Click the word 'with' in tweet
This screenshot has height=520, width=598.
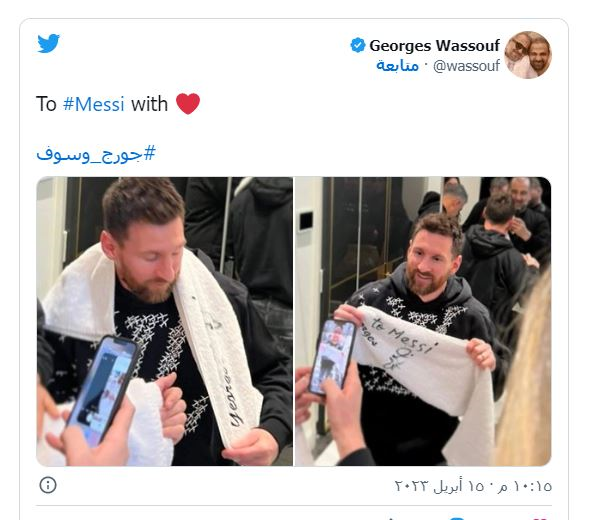(150, 104)
